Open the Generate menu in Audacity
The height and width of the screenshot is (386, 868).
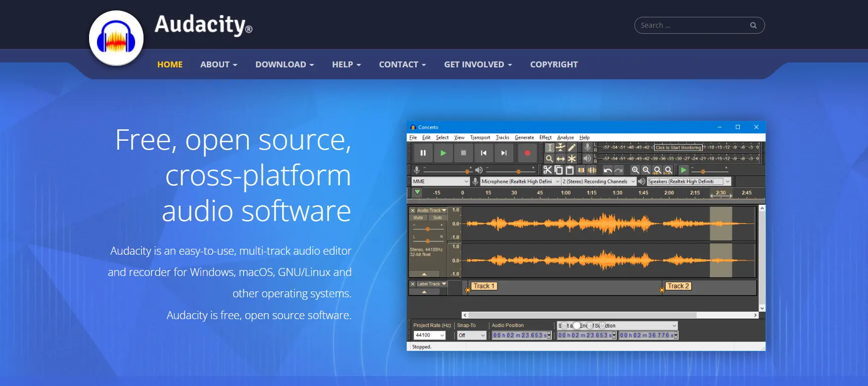(x=524, y=138)
